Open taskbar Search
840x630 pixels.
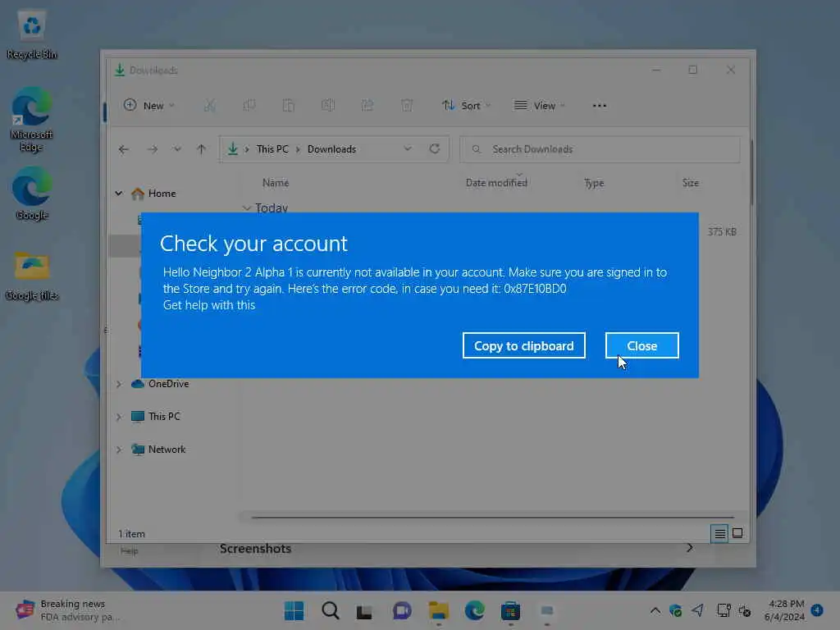pos(330,610)
